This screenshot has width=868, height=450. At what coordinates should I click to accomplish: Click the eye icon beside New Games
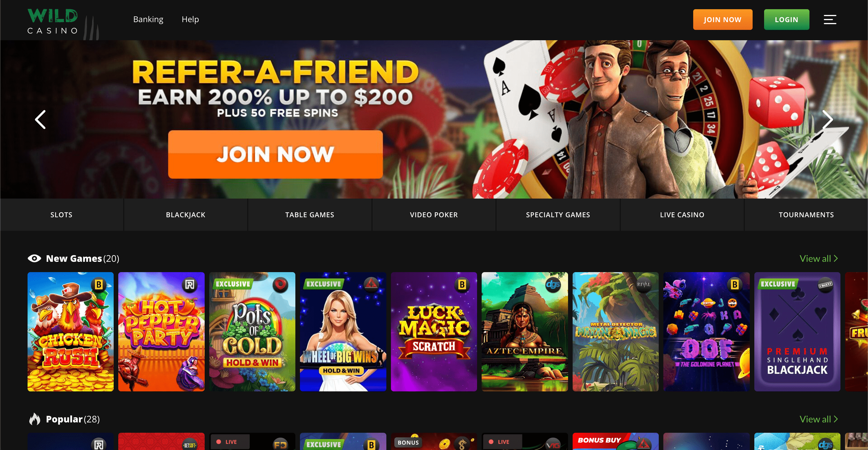[34, 258]
